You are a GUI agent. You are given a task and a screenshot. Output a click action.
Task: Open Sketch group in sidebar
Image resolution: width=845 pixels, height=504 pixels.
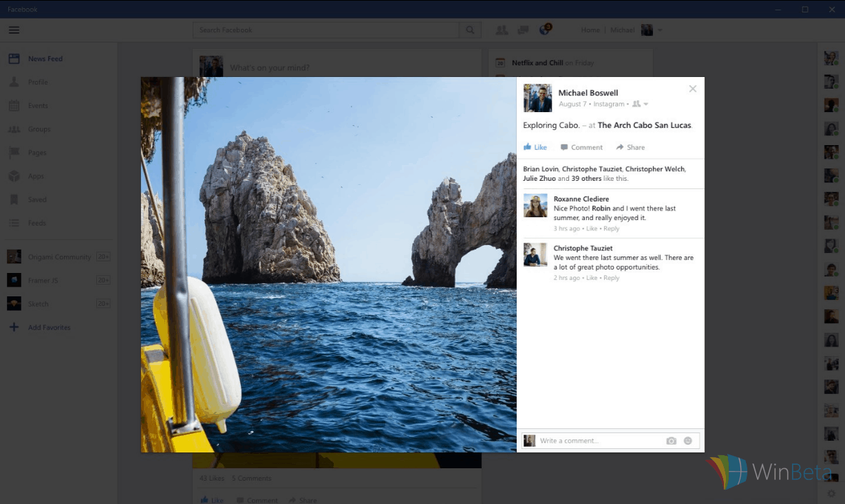click(39, 303)
